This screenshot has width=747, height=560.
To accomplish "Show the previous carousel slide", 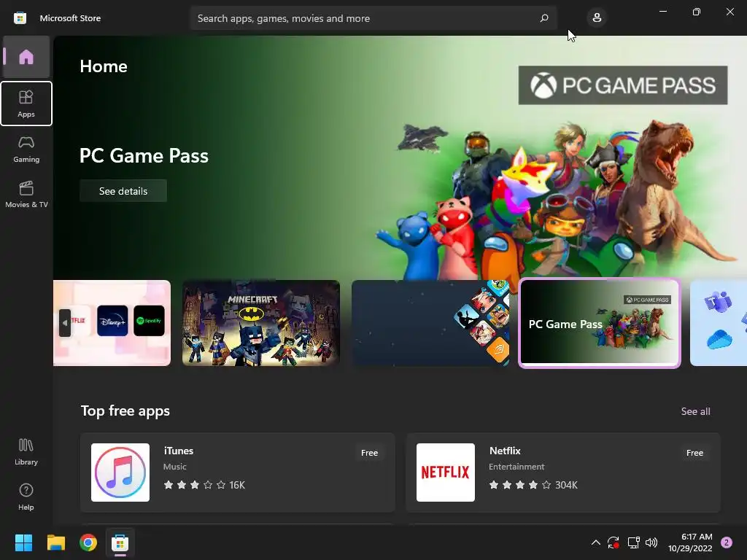I will tap(65, 323).
